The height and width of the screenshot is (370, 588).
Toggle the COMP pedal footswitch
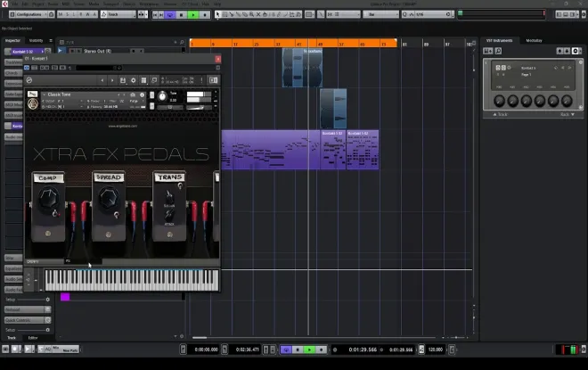[48, 234]
